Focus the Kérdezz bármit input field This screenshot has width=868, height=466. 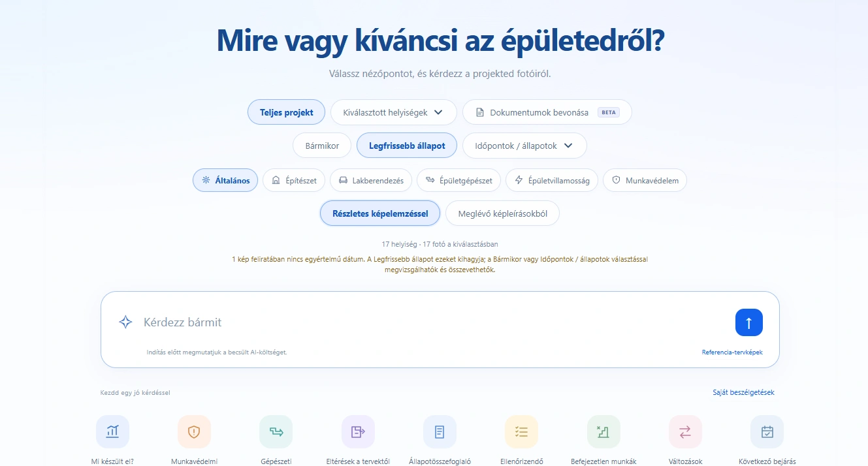pyautogui.click(x=431, y=322)
